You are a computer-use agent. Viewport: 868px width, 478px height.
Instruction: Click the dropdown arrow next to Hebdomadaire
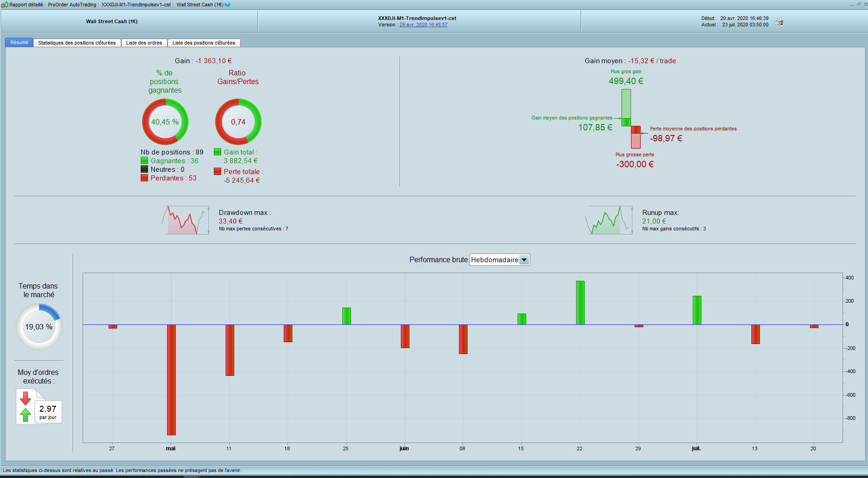(524, 260)
